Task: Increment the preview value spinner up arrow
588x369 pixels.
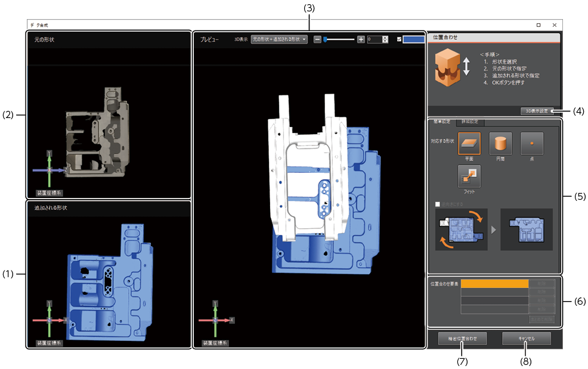Action: click(x=385, y=38)
